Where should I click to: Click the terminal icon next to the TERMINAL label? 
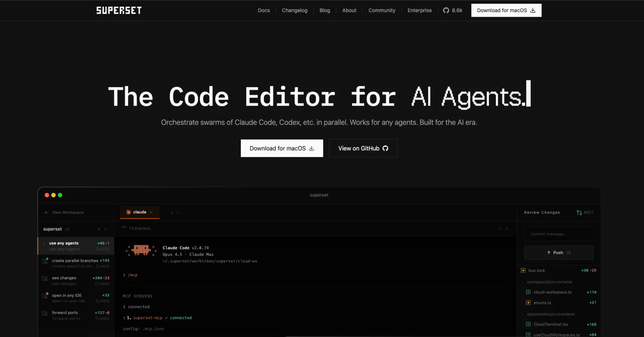pos(124,228)
